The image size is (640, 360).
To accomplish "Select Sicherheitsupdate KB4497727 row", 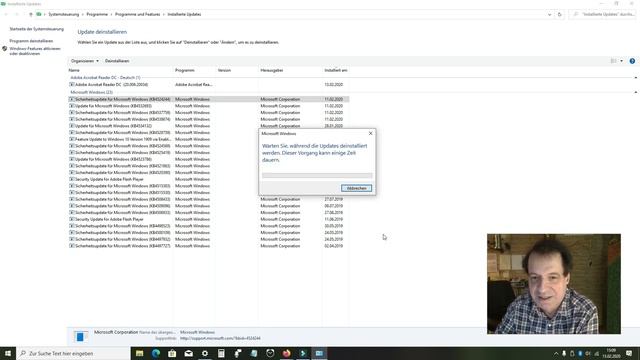I will [x=208, y=246].
